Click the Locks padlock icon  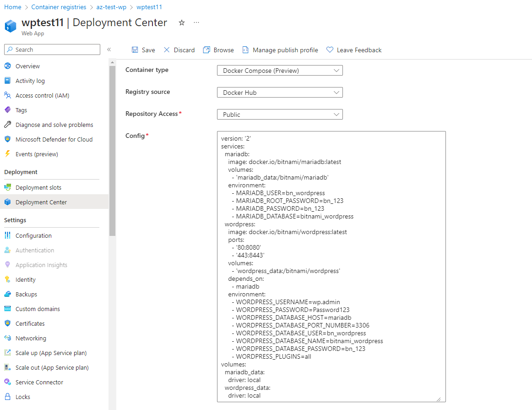[x=7, y=396]
